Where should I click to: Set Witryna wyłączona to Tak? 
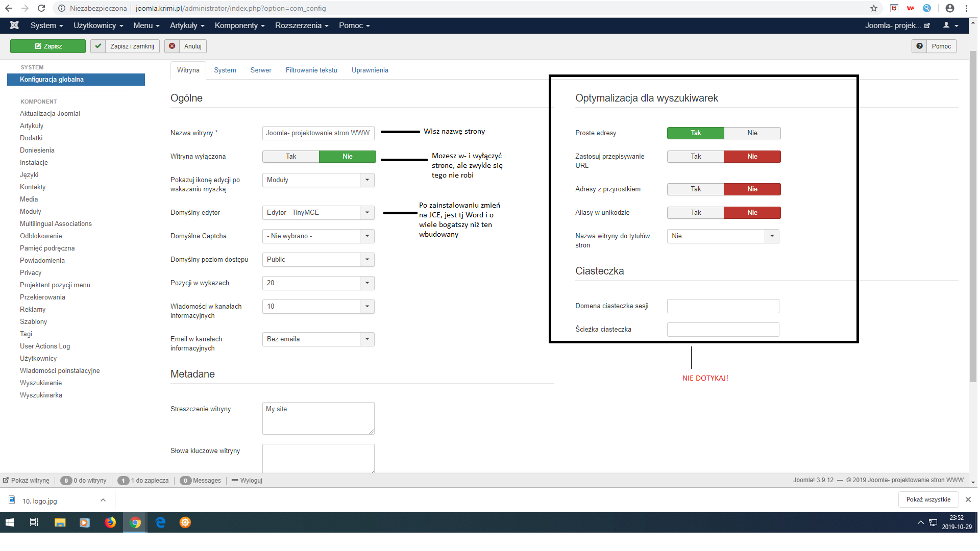click(291, 157)
